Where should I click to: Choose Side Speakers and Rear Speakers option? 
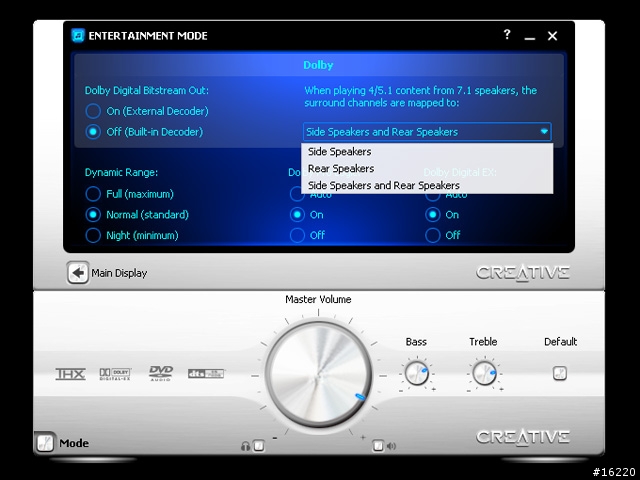[x=427, y=185]
